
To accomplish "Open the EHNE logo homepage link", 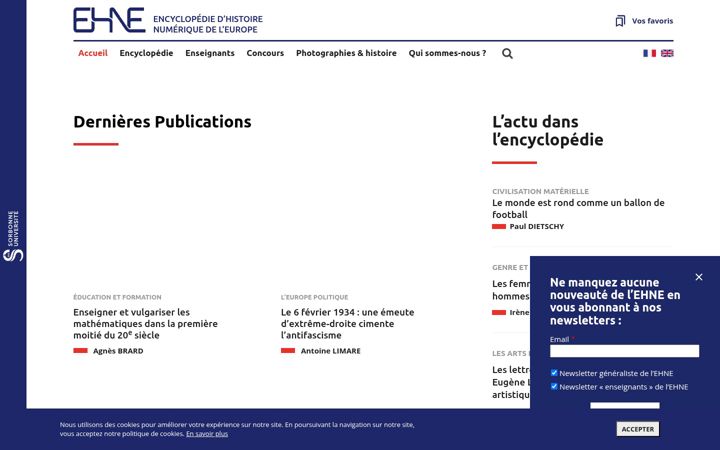I will coord(109,20).
